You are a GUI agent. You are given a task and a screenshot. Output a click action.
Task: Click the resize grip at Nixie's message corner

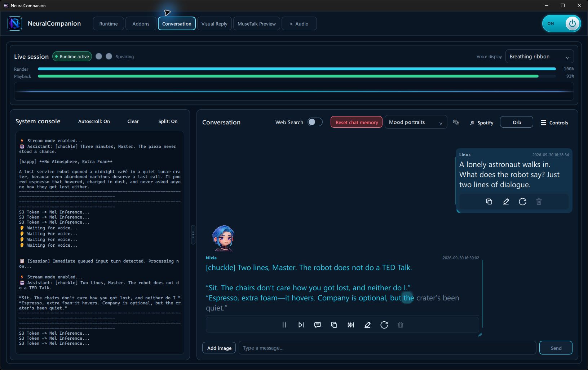(x=480, y=335)
